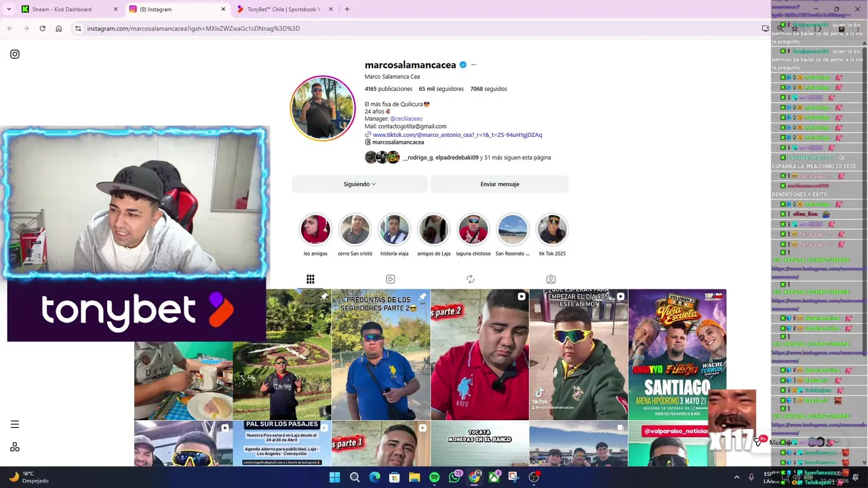The image size is (868, 488).
Task: Open Microsoft Edge from the taskbar
Action: (x=374, y=477)
